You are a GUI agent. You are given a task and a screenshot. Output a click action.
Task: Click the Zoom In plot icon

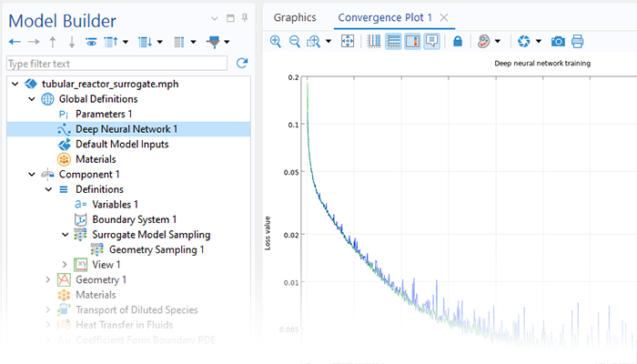tap(276, 42)
